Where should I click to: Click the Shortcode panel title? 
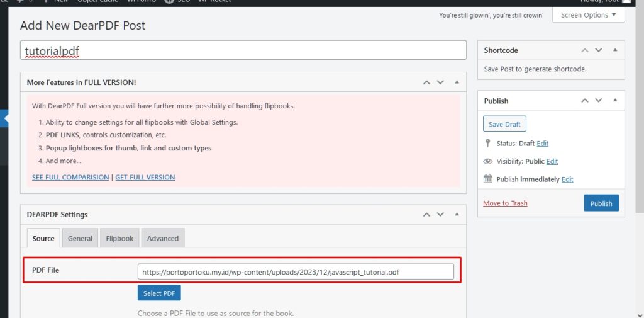coord(501,50)
